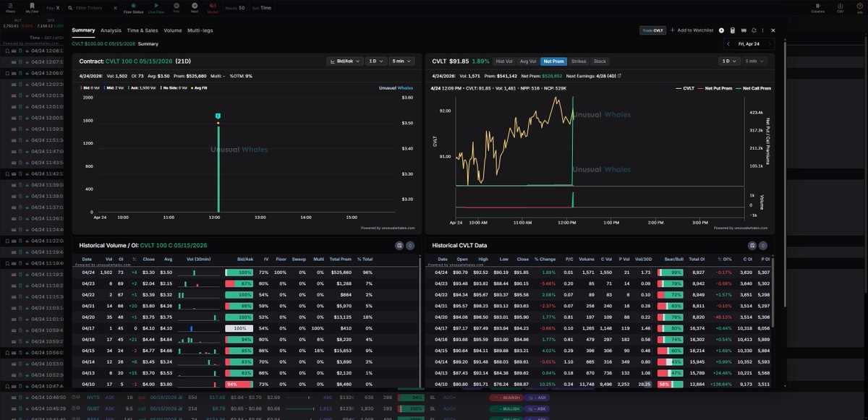Image resolution: width=868 pixels, height=420 pixels.
Task: Go to previous date arrow
Action: click(728, 44)
